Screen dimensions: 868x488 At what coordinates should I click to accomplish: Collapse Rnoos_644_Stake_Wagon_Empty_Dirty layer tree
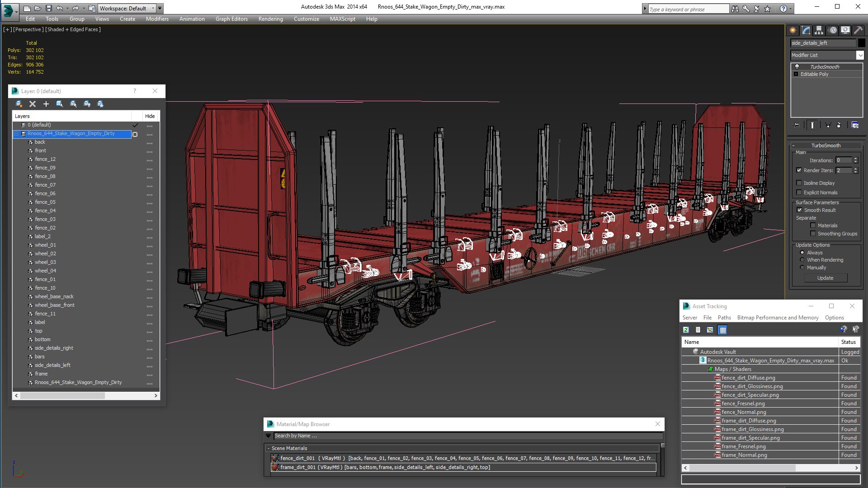[x=16, y=134]
